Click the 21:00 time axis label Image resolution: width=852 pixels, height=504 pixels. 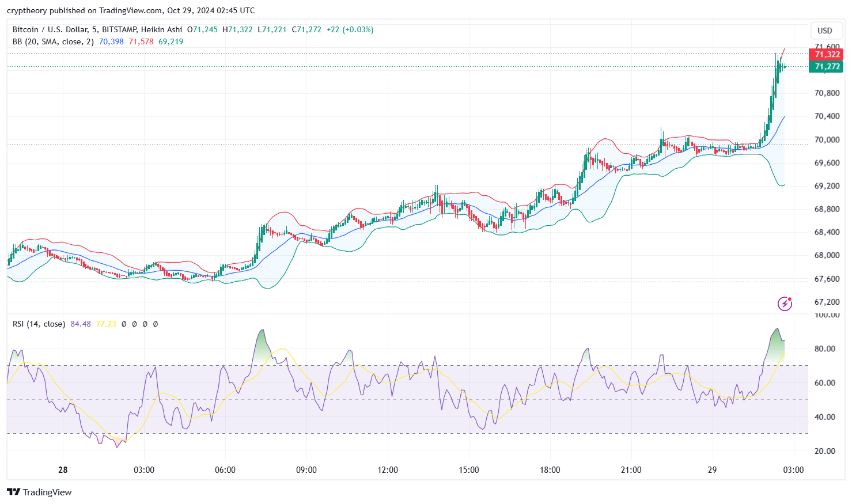tap(631, 470)
